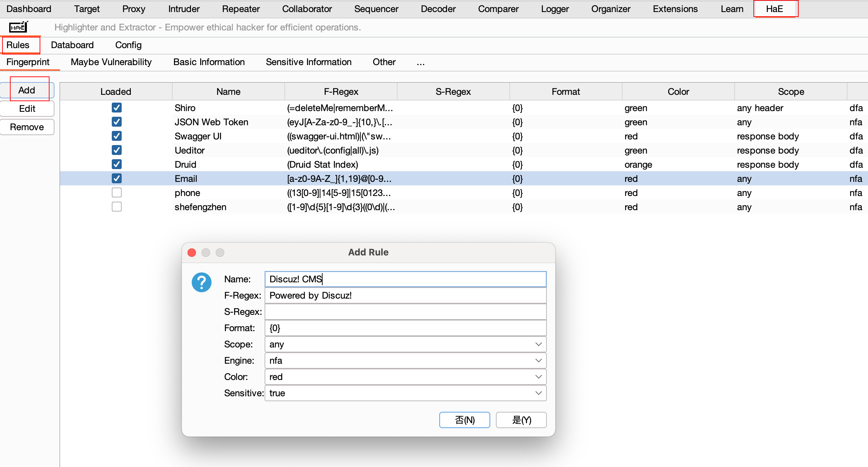This screenshot has width=868, height=467.
Task: Click the S-Regex input field
Action: (405, 312)
